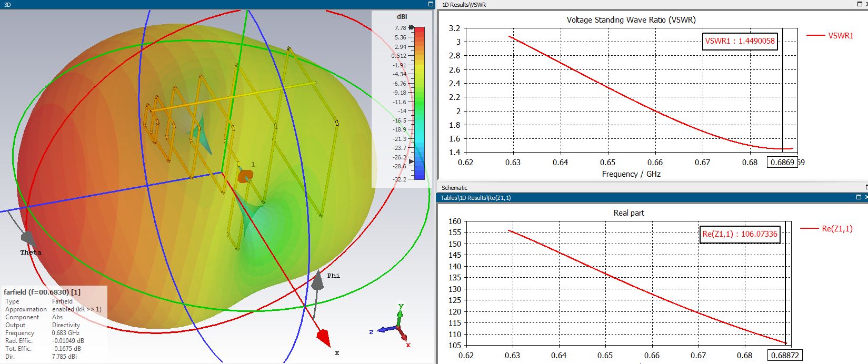Click the '-0.1675 dB' total efficiency value
Screen dimensions: 868x364
click(66, 349)
